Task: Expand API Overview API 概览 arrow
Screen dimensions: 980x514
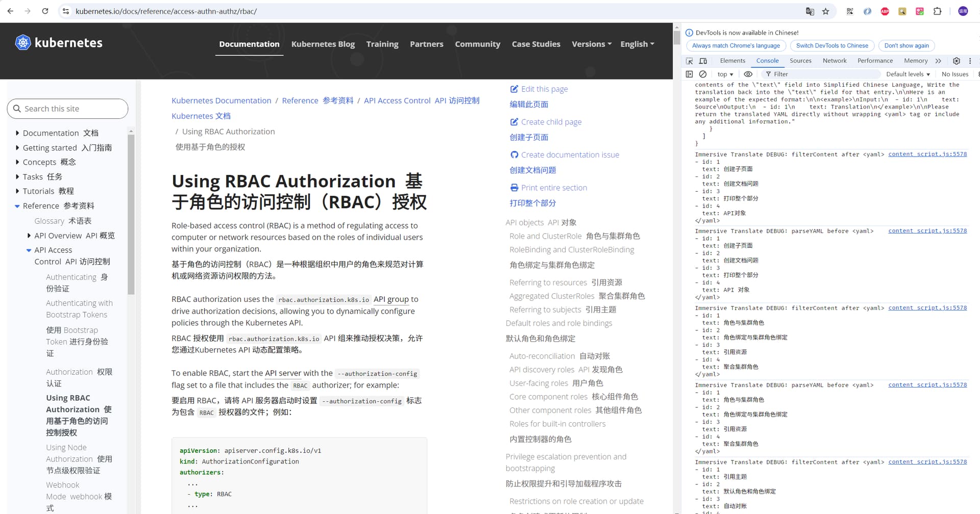Action: [x=29, y=236]
